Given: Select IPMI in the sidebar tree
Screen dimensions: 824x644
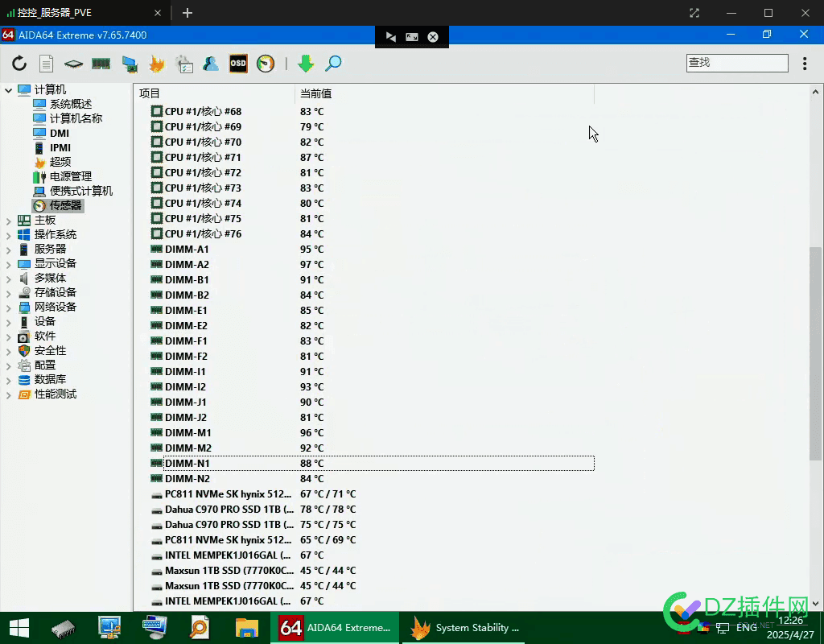Looking at the screenshot, I should point(60,148).
